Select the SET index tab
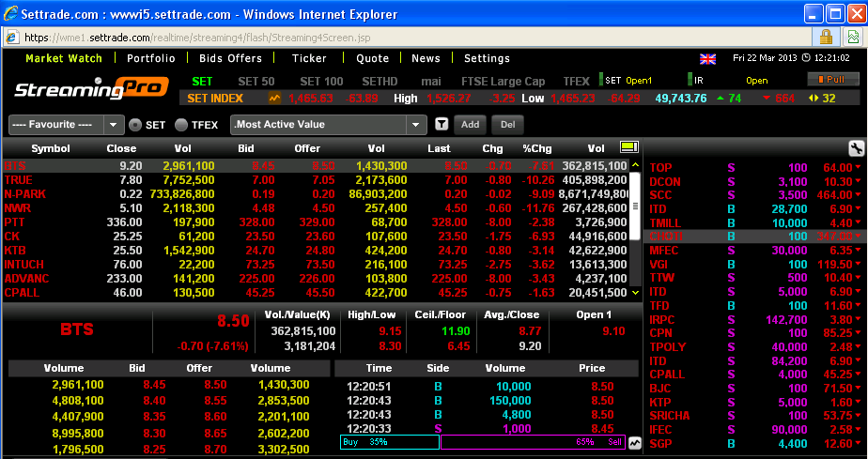Viewport: 868px width, 459px height. (x=202, y=82)
